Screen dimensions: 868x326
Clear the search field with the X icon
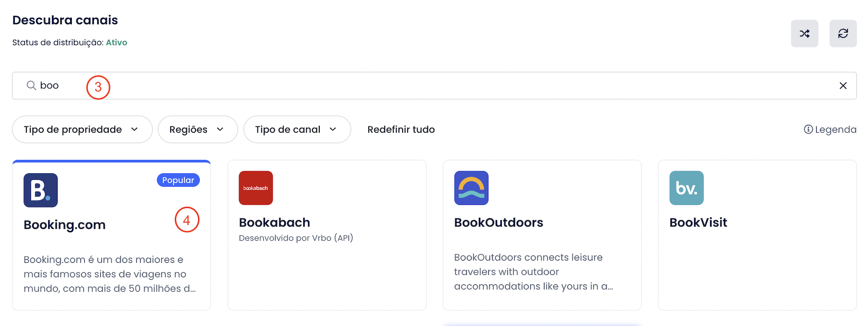tap(843, 86)
